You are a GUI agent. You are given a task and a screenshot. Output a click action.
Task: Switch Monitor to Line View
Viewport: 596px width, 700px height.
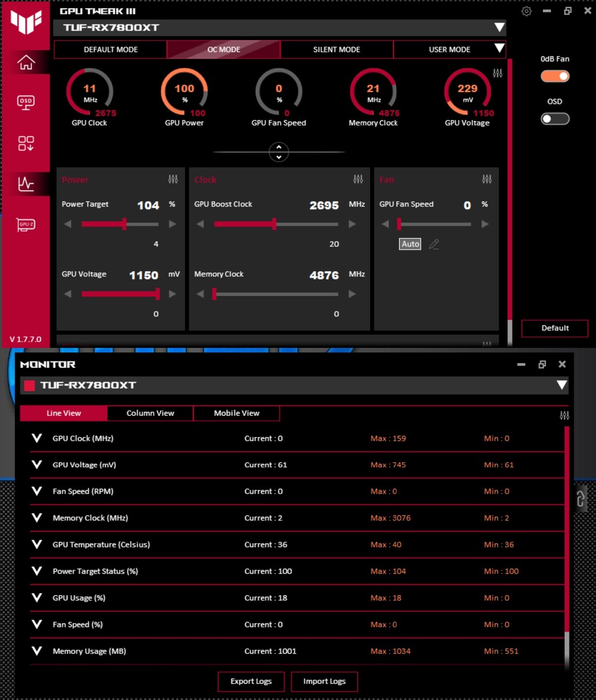tap(64, 413)
